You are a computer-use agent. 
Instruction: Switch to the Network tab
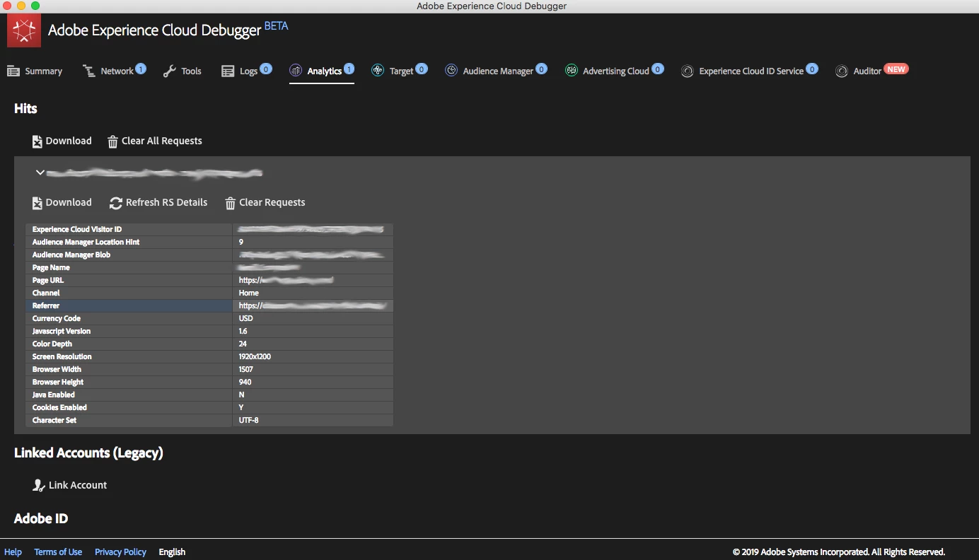click(x=115, y=71)
